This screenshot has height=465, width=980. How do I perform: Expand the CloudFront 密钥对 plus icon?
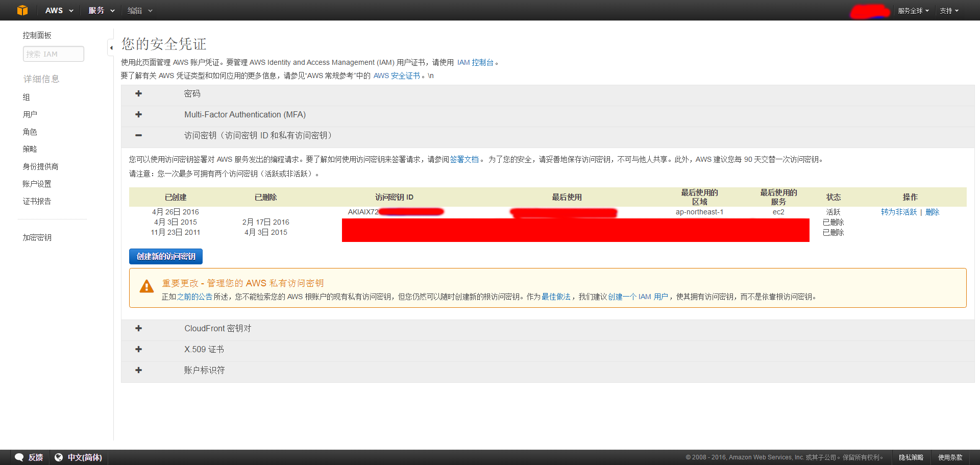(138, 328)
